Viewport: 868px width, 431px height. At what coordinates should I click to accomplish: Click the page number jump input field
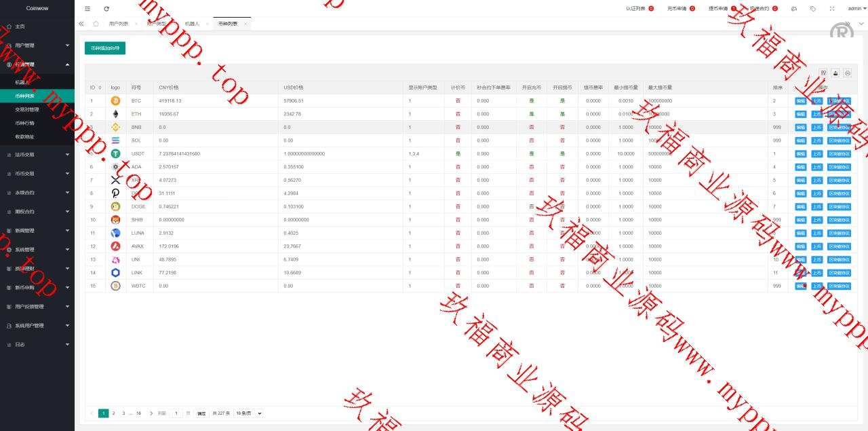coord(176,413)
